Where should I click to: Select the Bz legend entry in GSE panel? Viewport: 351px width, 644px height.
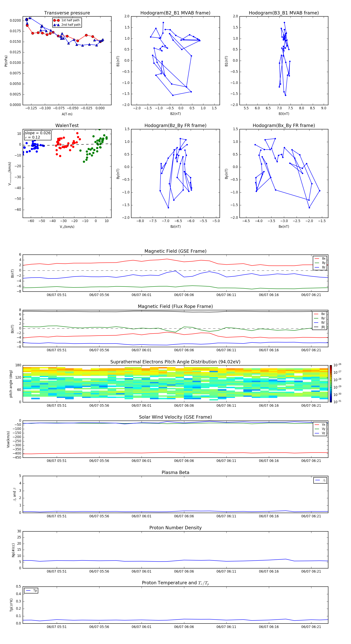coord(320,267)
